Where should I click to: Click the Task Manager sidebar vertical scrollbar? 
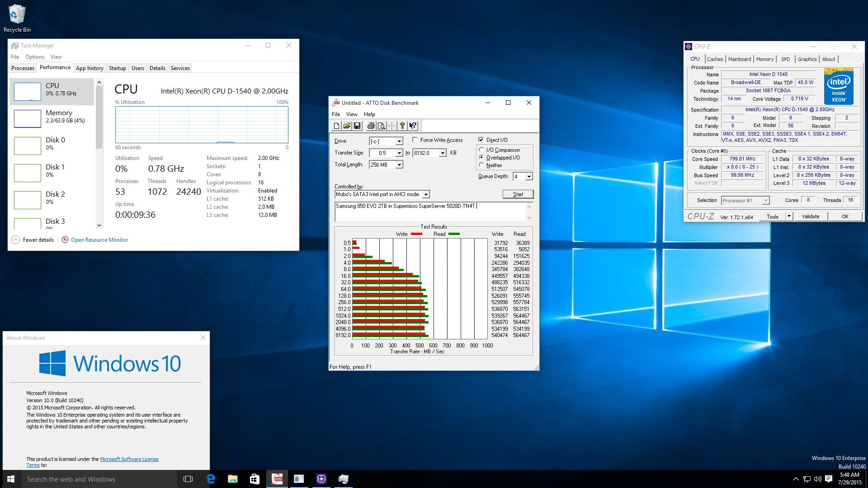coord(99,117)
